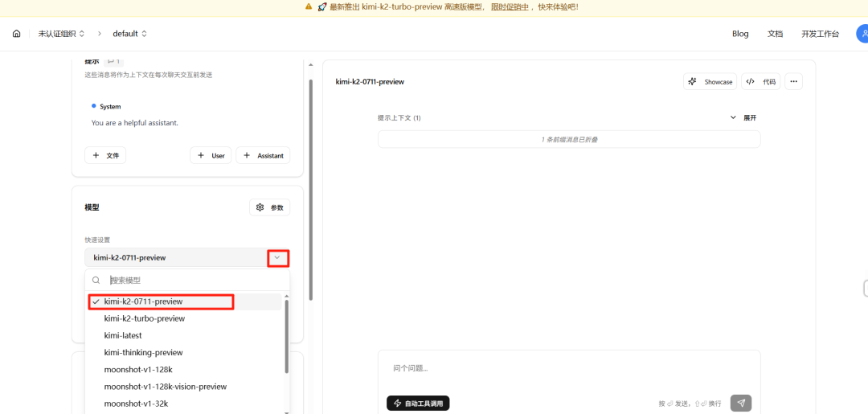The image size is (868, 414).
Task: Add a 文件 to the prompt
Action: click(105, 155)
